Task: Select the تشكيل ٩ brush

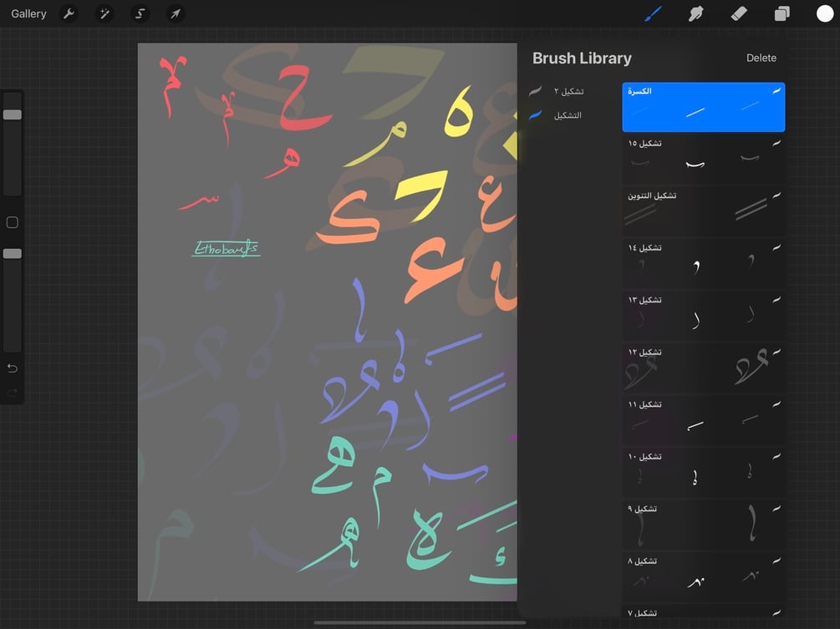Action: 704,525
